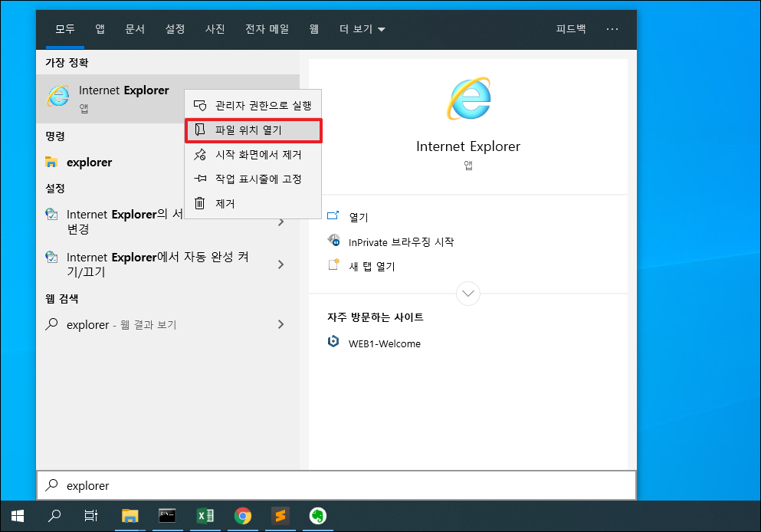Open Task View from the taskbar
Viewport: 761px width, 532px height.
click(90, 515)
